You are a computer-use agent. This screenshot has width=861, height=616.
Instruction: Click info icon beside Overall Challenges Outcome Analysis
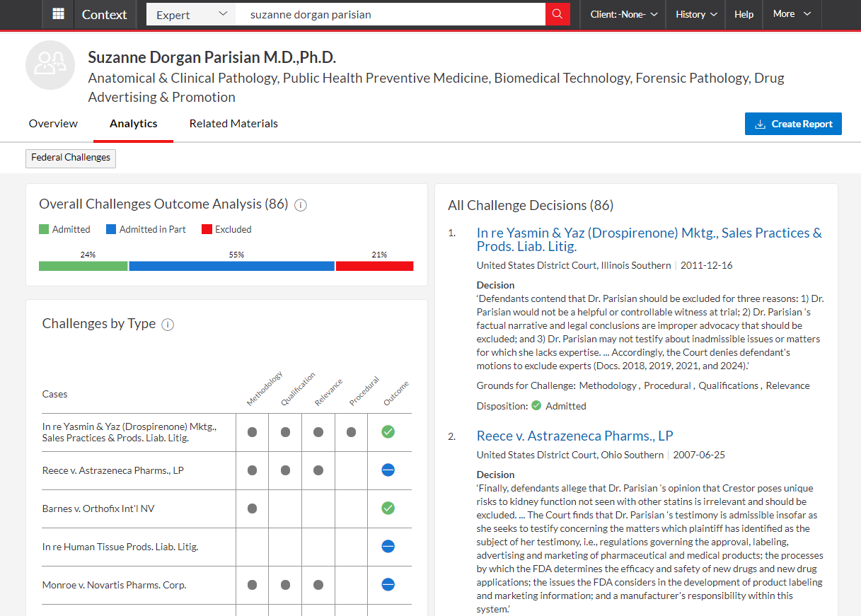301,205
